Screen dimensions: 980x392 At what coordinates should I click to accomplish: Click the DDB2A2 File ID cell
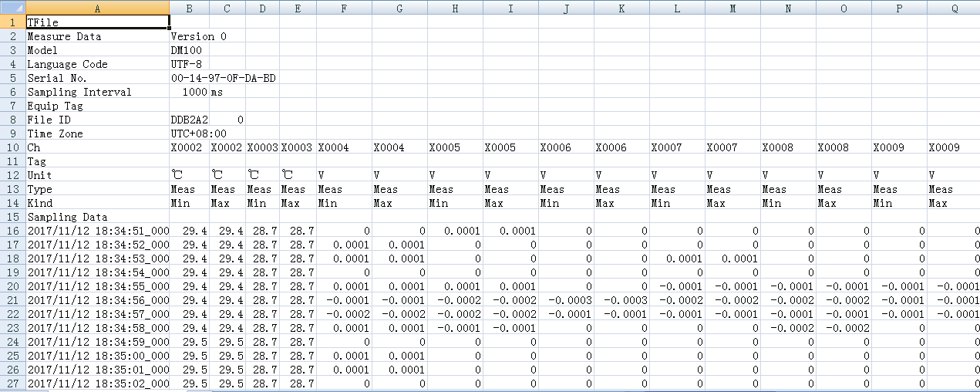[x=189, y=120]
